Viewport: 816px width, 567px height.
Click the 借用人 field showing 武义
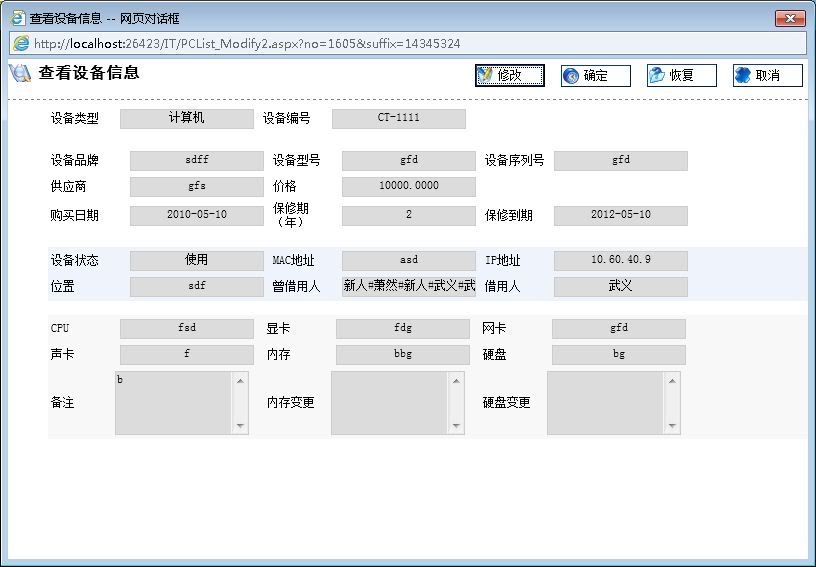click(620, 287)
